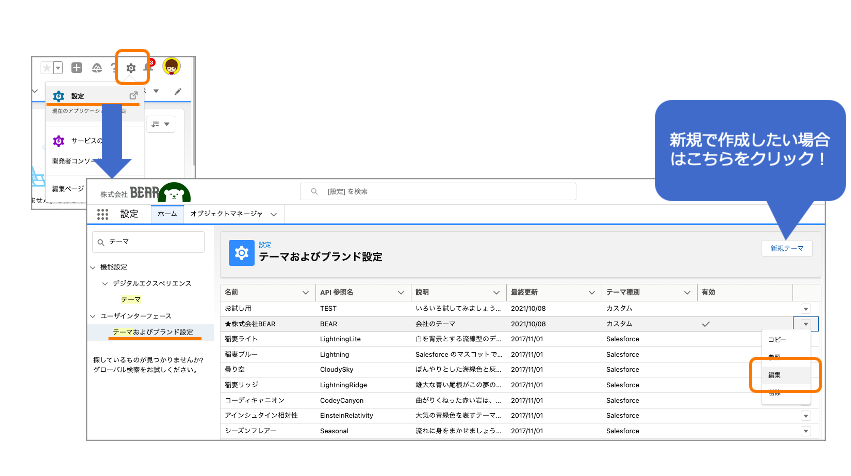Click the コーディキャニオン theme name
Image resolution: width=851 pixels, height=476 pixels.
255,401
